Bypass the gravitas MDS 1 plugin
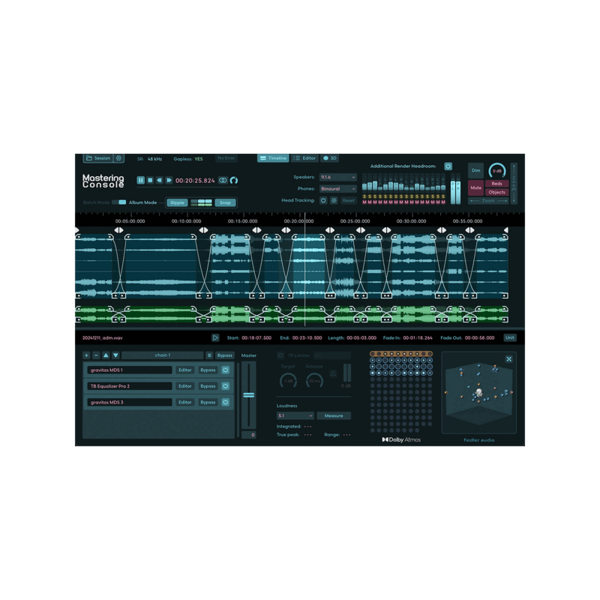This screenshot has width=600, height=600. [208, 370]
